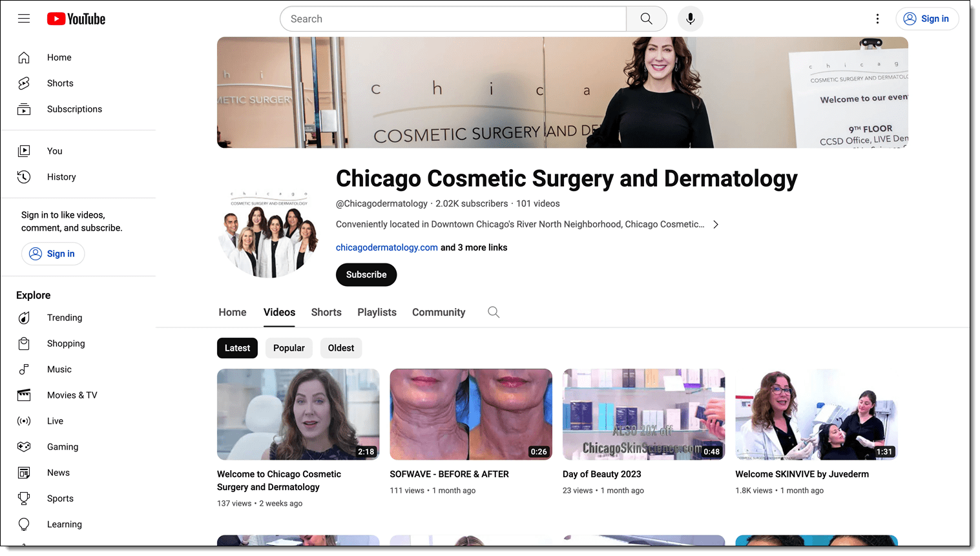Viewport: 980px width, 556px height.
Task: Open the Community tab
Action: point(439,312)
